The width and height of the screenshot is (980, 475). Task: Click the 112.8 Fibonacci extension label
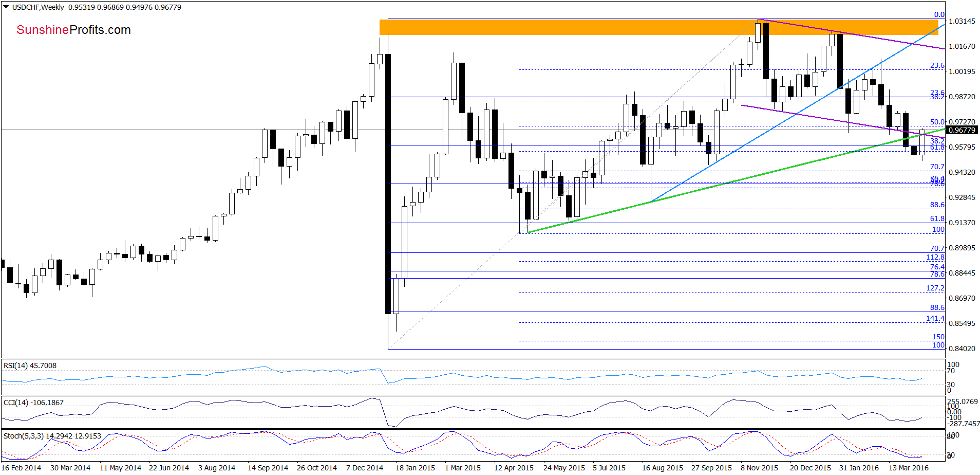click(935, 257)
